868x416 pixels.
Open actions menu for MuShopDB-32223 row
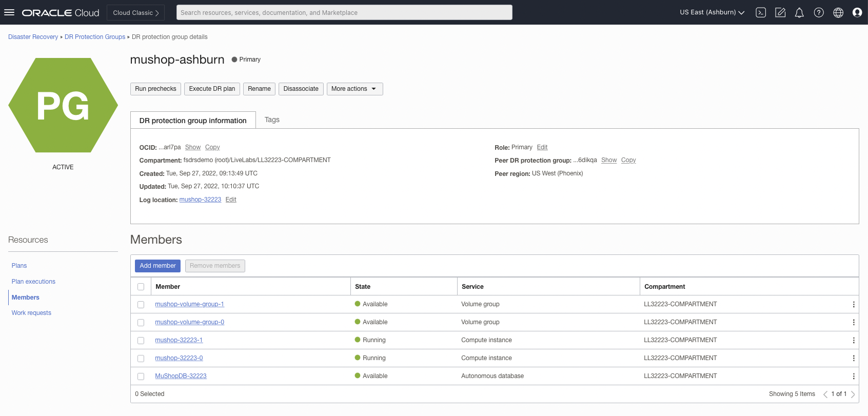[854, 376]
